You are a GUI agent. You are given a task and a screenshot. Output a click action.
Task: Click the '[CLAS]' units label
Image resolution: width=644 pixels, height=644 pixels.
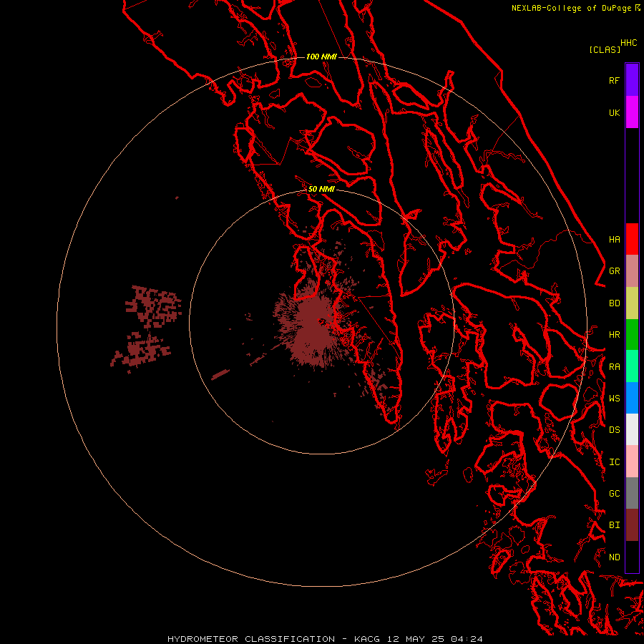(x=605, y=49)
